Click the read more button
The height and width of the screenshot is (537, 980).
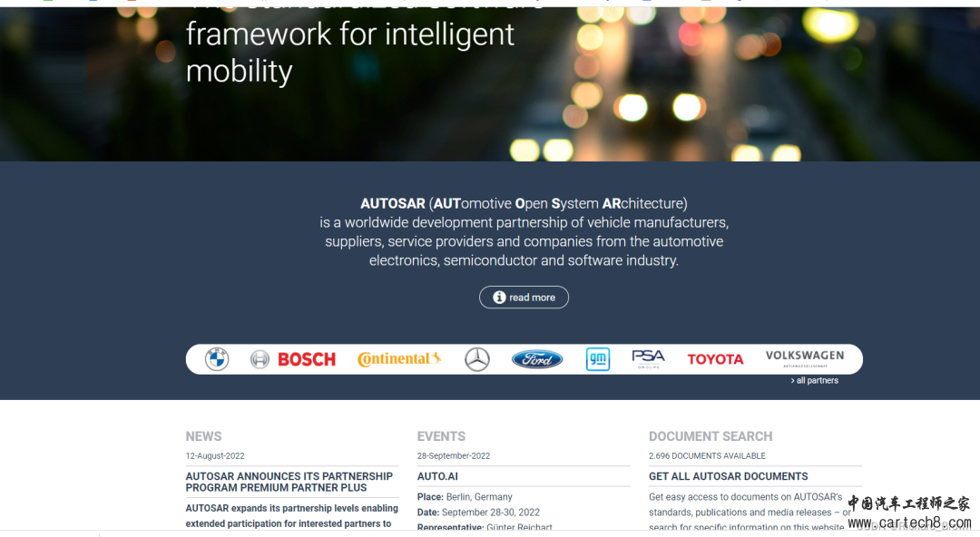pos(524,297)
